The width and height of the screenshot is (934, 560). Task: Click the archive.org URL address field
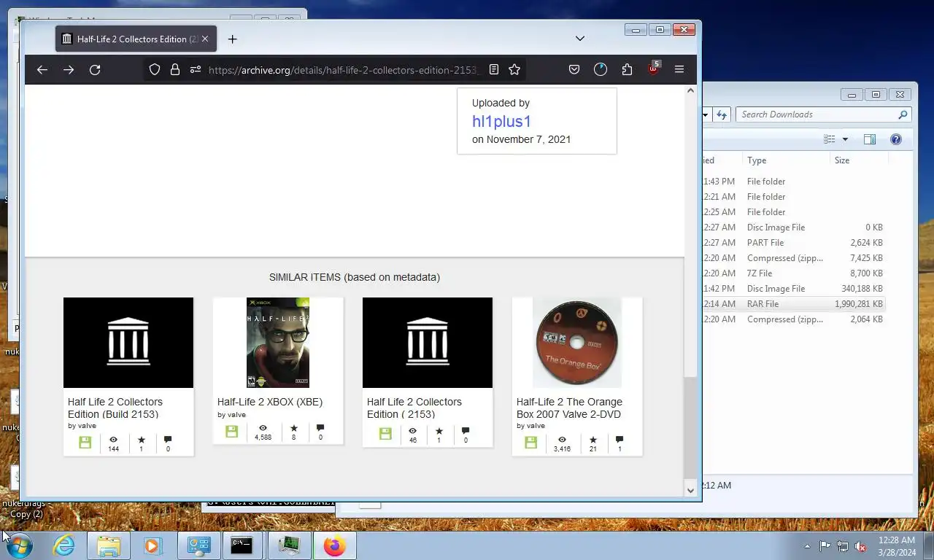pos(341,69)
